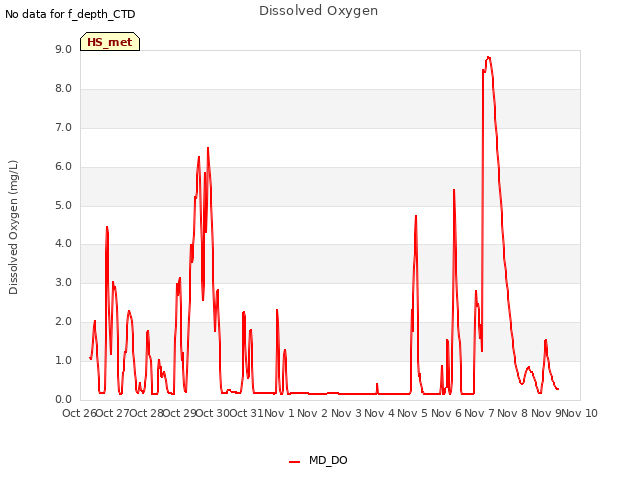Click the chart title Dissolved Oxygen
Image resolution: width=640 pixels, height=480 pixels.
coord(318,11)
